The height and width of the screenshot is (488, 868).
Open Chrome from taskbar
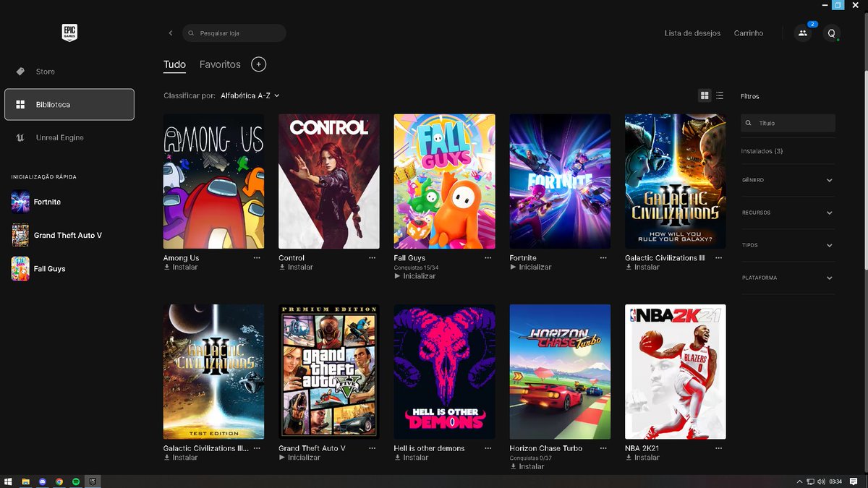click(x=59, y=481)
